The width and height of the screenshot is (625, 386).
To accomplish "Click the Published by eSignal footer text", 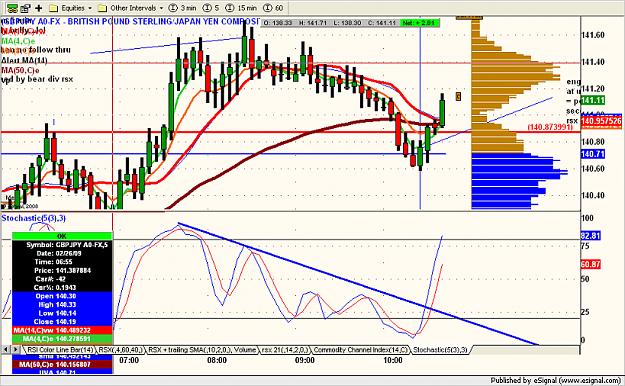I will pyautogui.click(x=555, y=380).
